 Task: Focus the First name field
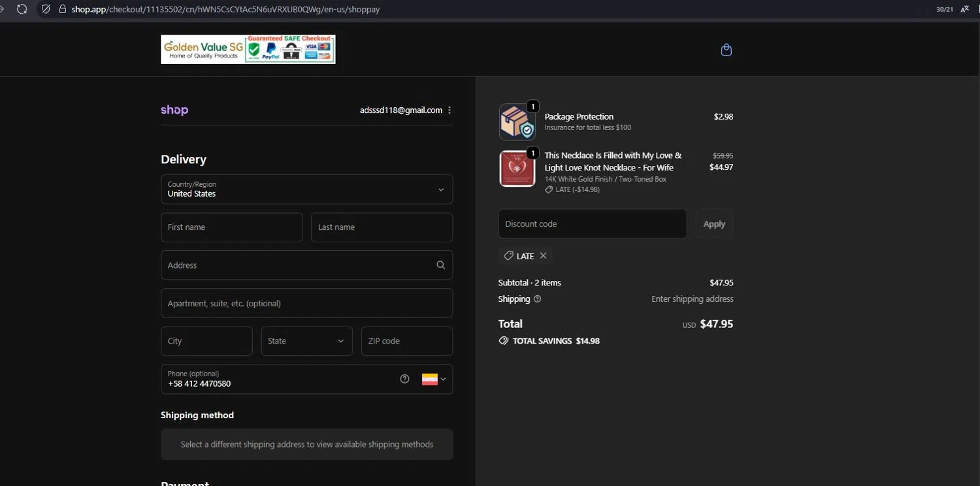231,227
